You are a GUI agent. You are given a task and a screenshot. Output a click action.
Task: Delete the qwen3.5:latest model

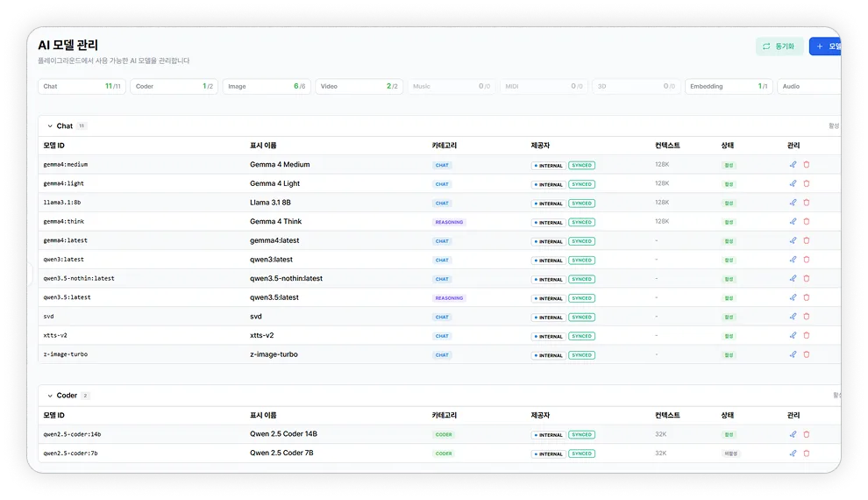807,297
